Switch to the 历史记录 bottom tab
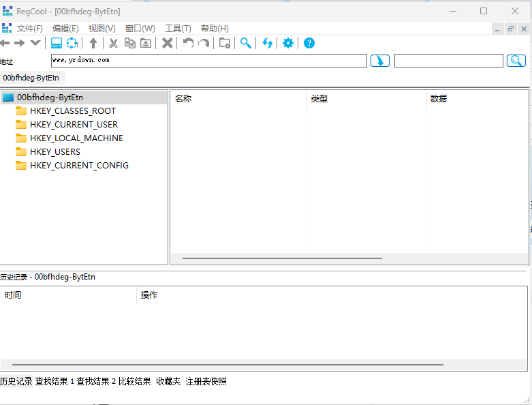This screenshot has width=532, height=405. coord(16,382)
